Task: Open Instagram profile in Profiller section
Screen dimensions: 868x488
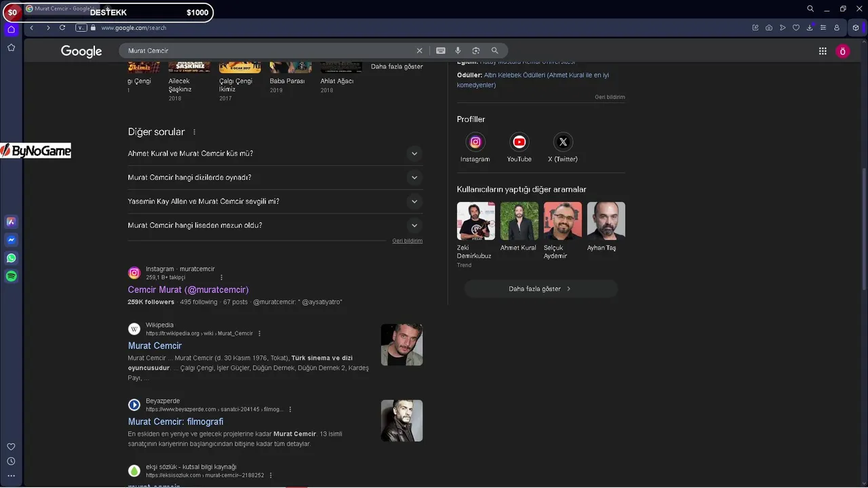Action: click(475, 147)
